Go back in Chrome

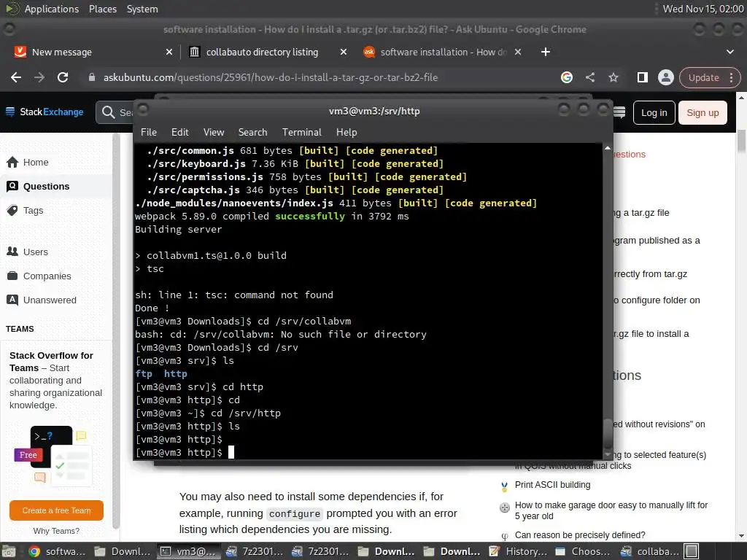16,77
